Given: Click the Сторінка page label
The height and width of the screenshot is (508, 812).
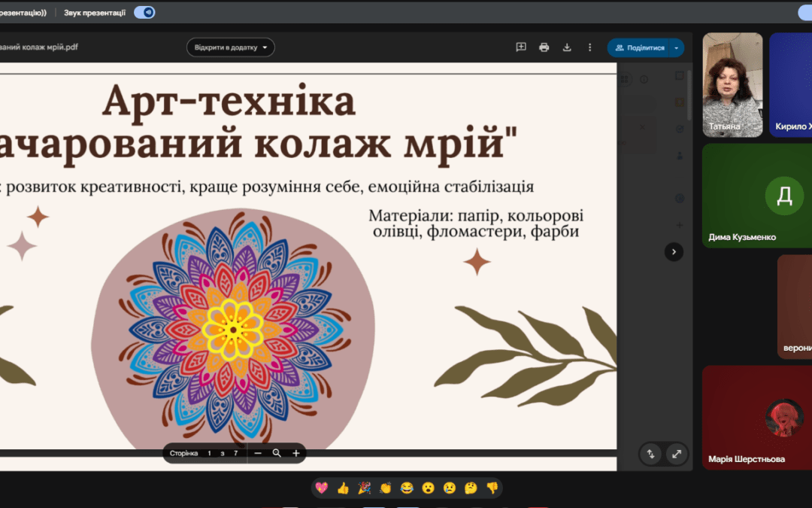Looking at the screenshot, I should click(184, 453).
